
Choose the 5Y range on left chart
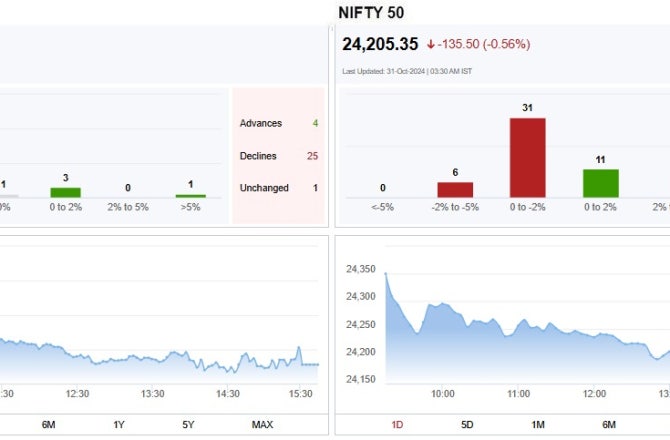point(188,425)
